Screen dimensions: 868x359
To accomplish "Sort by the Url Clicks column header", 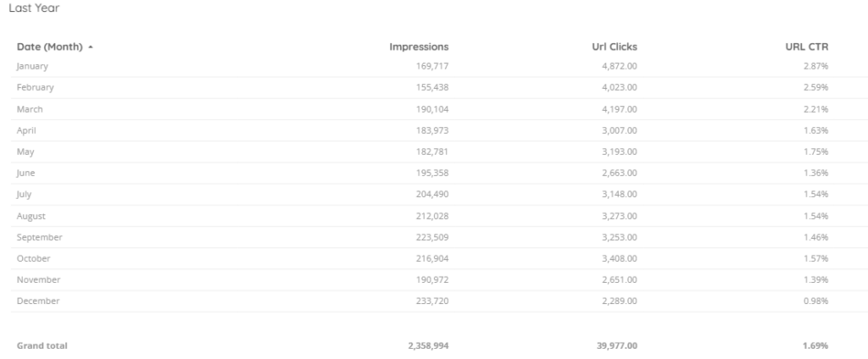I will coord(614,47).
